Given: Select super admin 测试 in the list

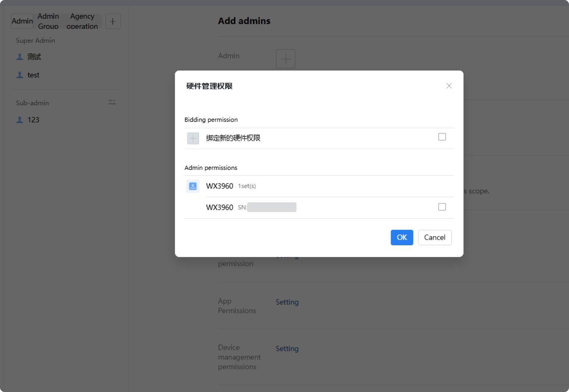Looking at the screenshot, I should coord(34,57).
